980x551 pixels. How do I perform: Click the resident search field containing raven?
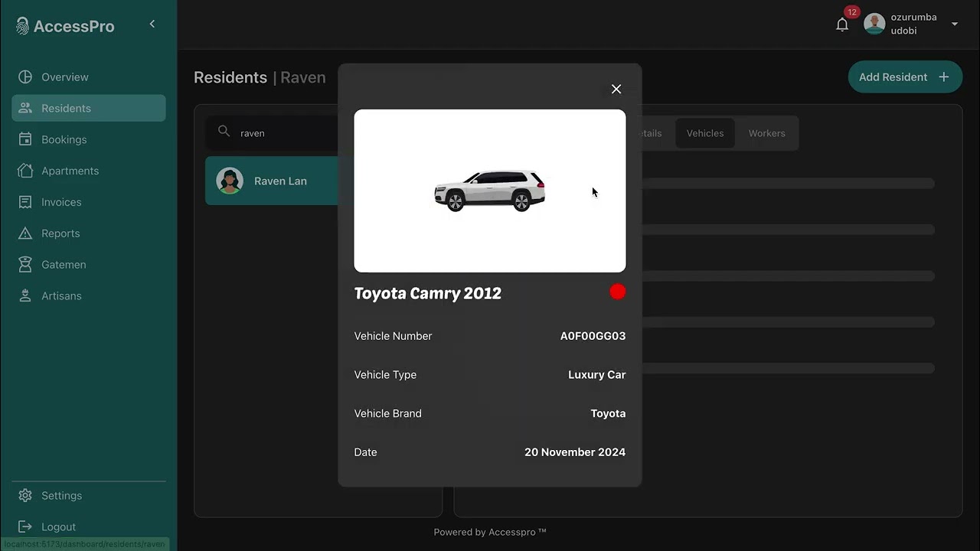coord(272,133)
